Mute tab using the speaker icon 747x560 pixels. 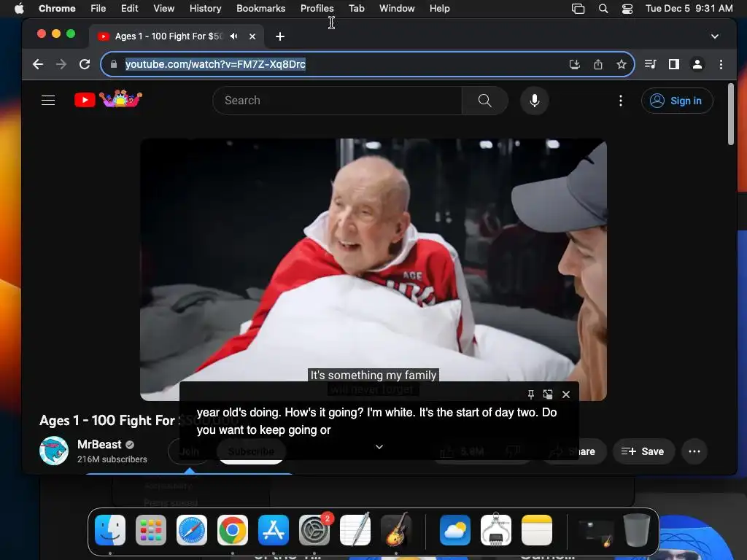(x=234, y=36)
